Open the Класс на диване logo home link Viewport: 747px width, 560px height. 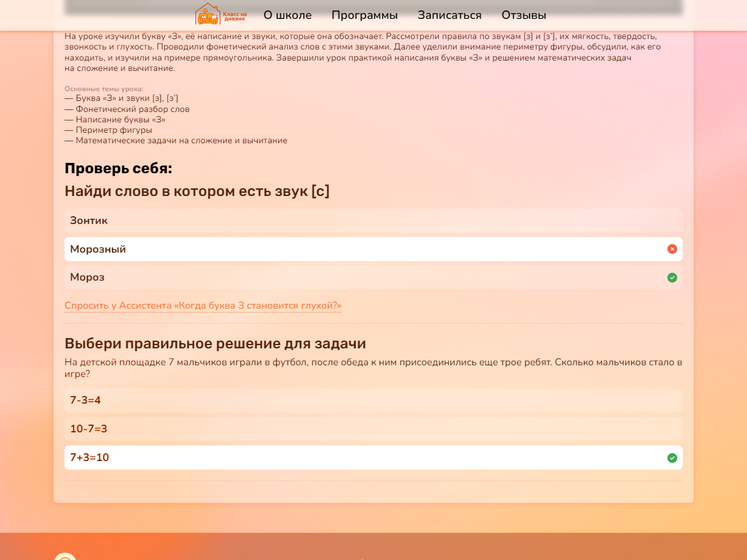tap(221, 14)
